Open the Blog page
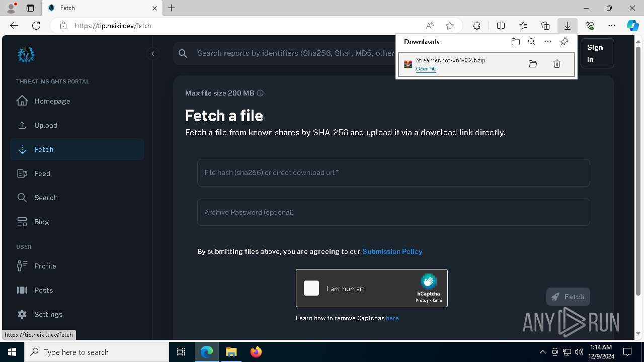 (77, 222)
